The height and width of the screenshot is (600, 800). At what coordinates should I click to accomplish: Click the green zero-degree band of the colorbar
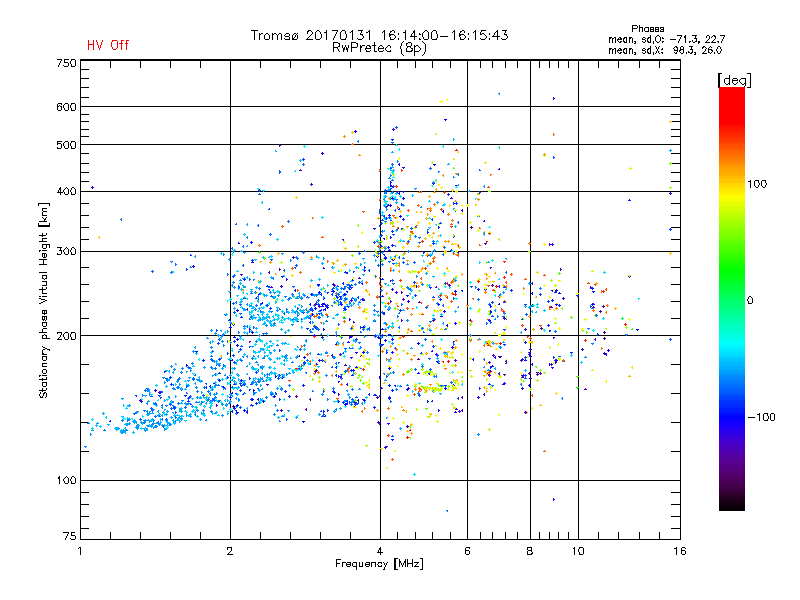coord(732,300)
